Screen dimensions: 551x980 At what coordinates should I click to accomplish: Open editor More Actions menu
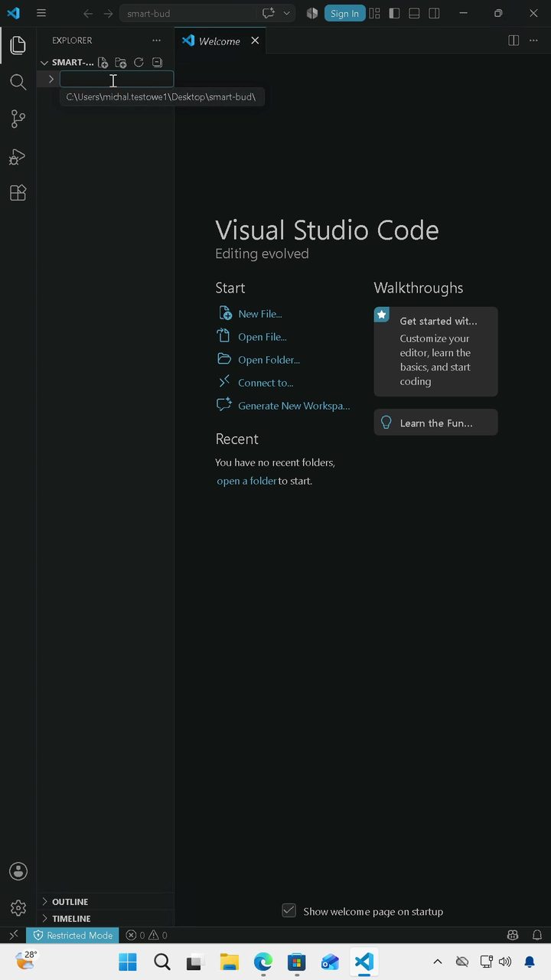coord(533,41)
